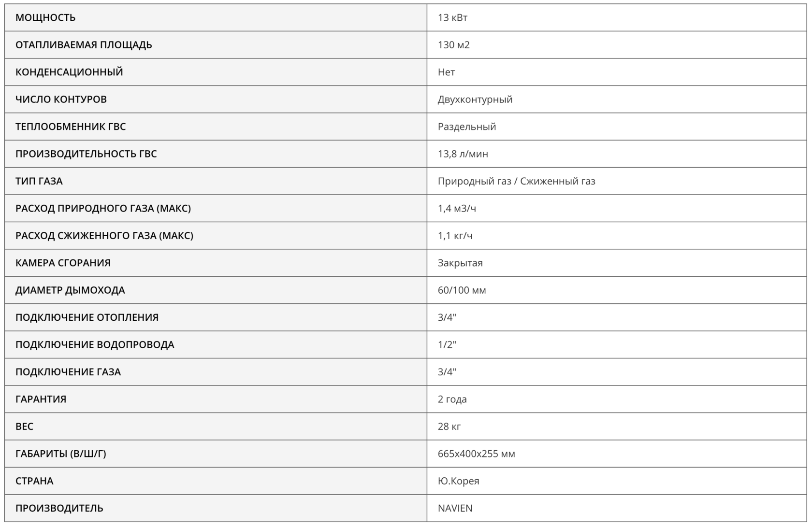The width and height of the screenshot is (812, 527).
Task: Select the Раздельный value cell
Action: click(x=466, y=127)
